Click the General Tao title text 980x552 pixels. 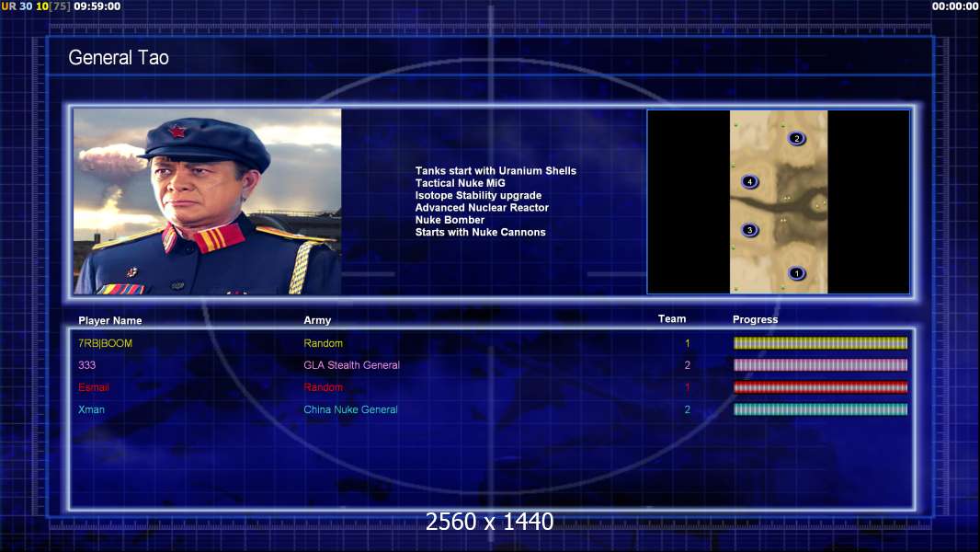coord(119,58)
